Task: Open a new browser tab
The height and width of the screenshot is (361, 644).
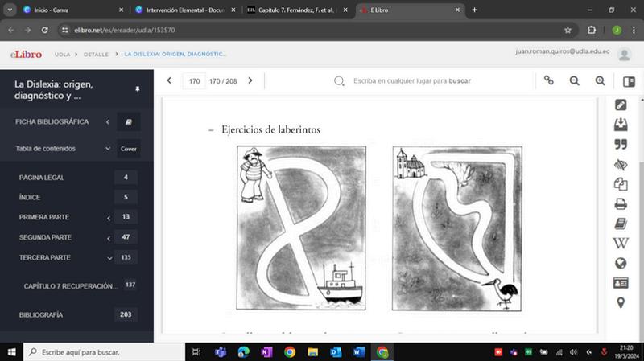Action: pyautogui.click(x=474, y=10)
